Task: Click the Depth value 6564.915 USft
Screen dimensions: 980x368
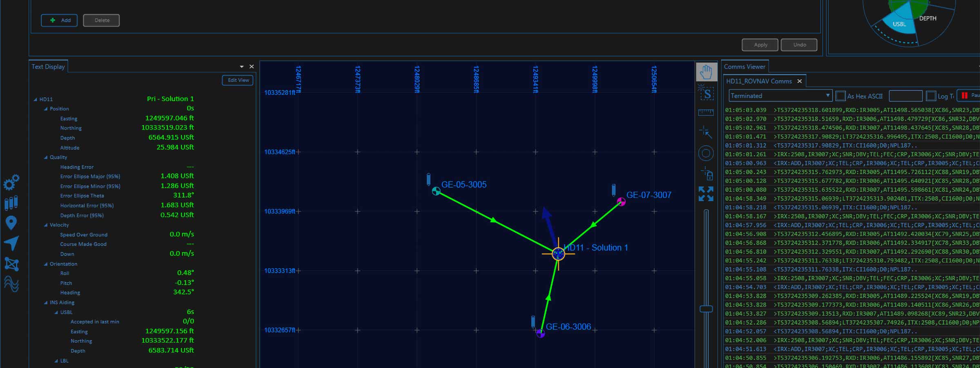Action: tap(171, 137)
